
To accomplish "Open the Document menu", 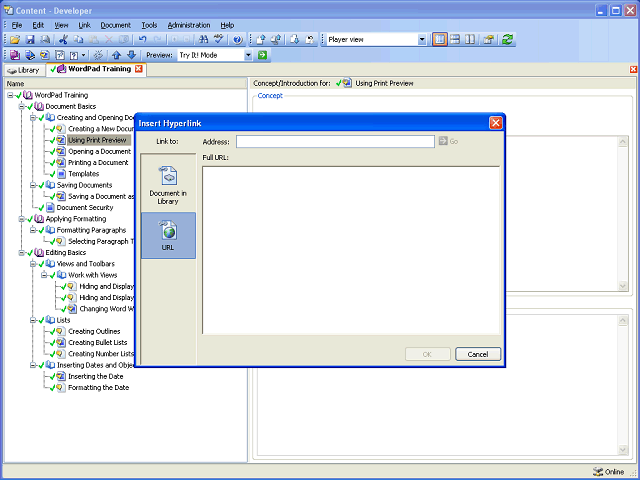I will pos(116,25).
